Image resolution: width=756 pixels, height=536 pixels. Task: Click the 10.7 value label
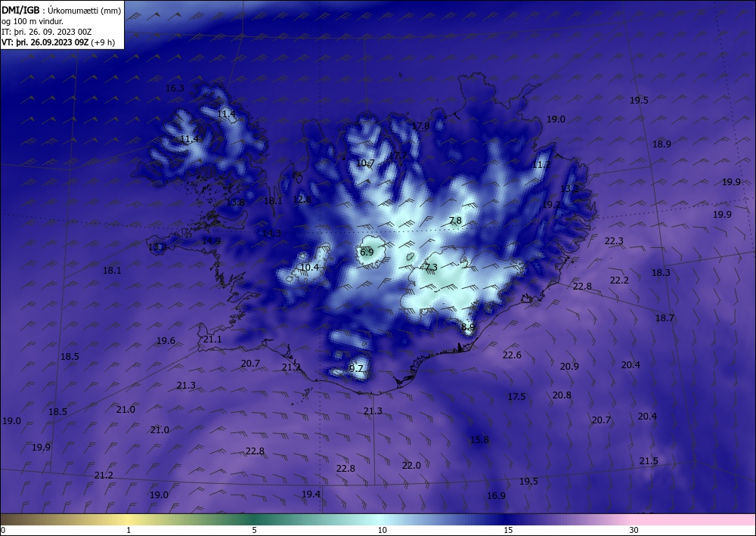(365, 163)
